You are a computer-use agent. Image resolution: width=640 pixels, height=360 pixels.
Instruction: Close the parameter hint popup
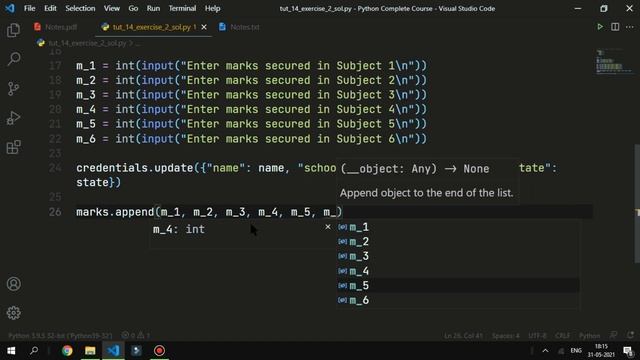tap(328, 227)
